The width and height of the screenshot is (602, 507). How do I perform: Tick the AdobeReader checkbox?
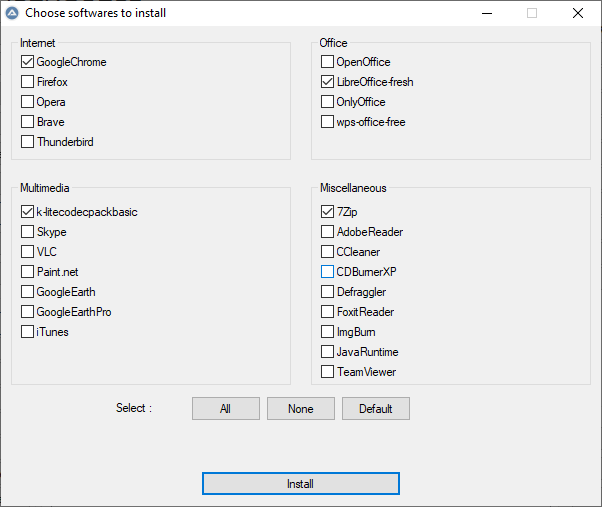tap(327, 231)
